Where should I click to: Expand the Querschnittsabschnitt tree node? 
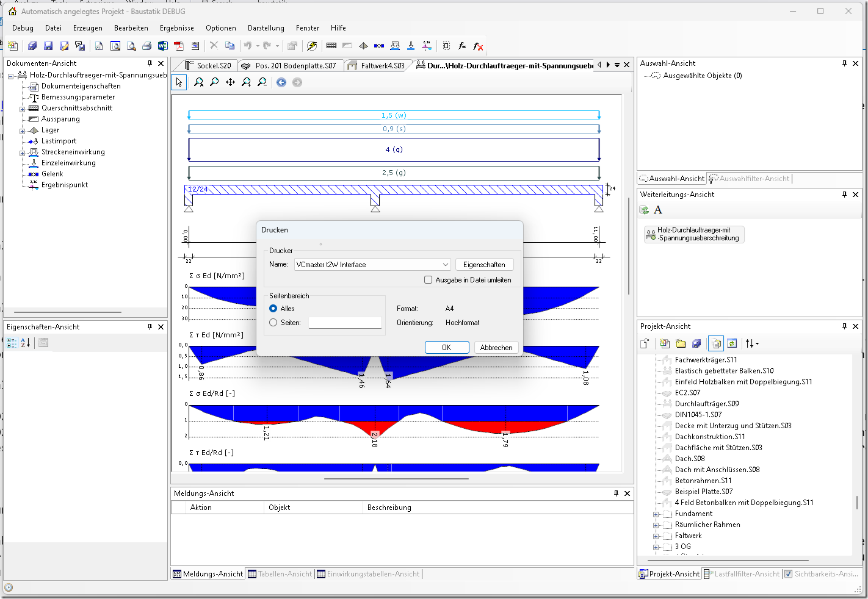pos(23,109)
